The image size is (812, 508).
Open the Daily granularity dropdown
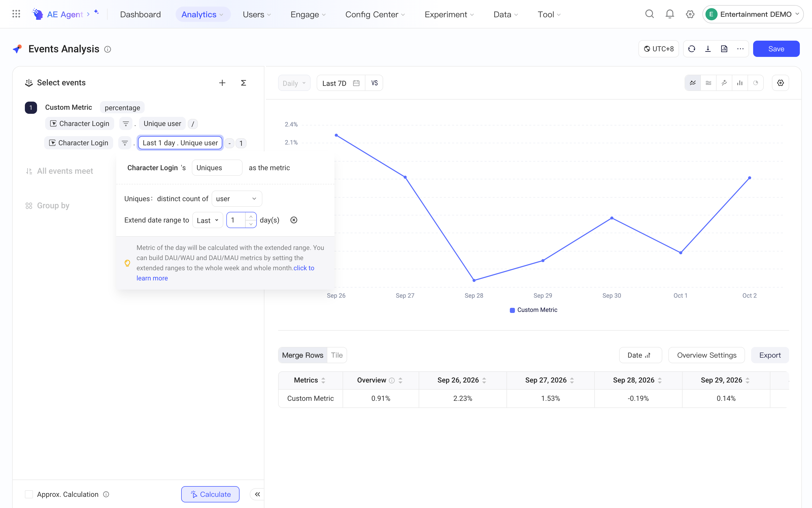tap(294, 83)
